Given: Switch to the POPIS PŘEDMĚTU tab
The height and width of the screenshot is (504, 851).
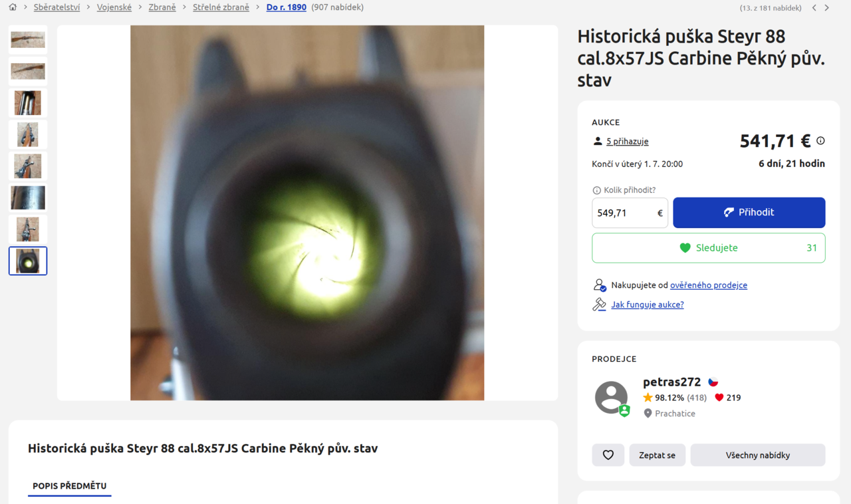Looking at the screenshot, I should tap(70, 486).
